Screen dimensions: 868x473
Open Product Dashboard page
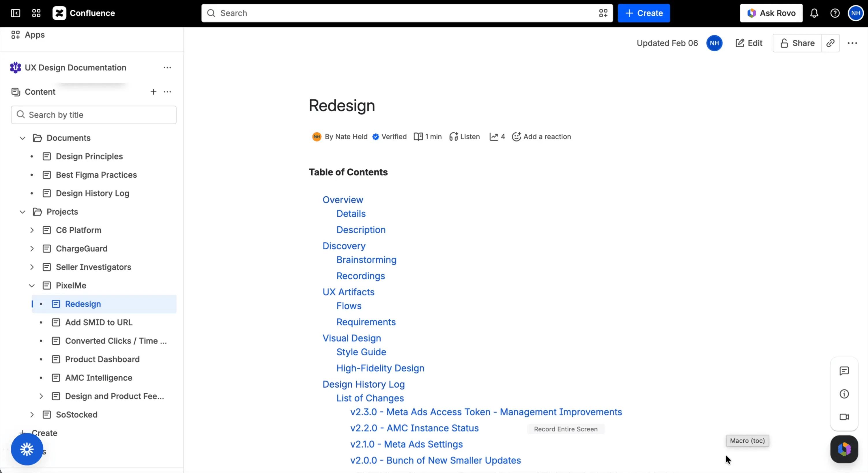102,359
